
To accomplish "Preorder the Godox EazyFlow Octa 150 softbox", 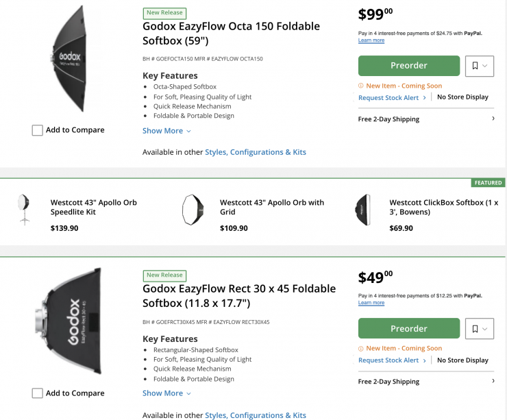I will 409,66.
